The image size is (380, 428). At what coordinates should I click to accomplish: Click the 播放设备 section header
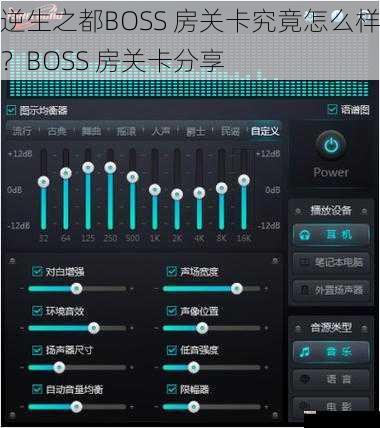(x=331, y=210)
